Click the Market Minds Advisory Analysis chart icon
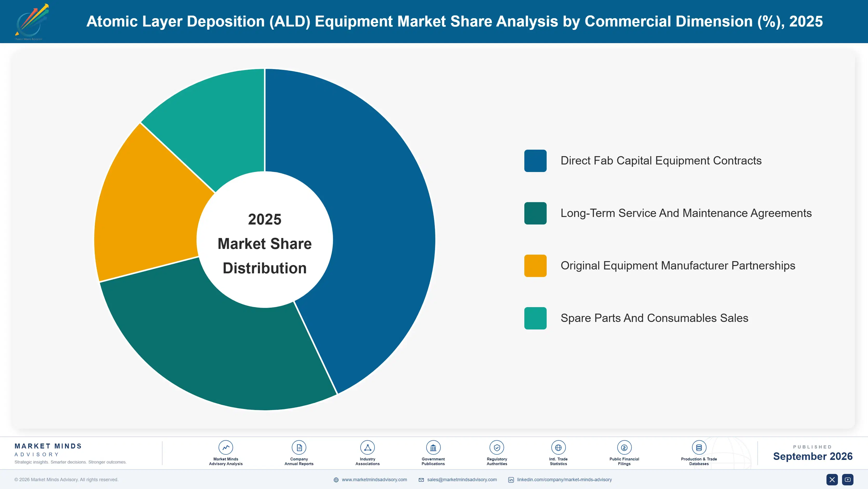 click(x=226, y=447)
